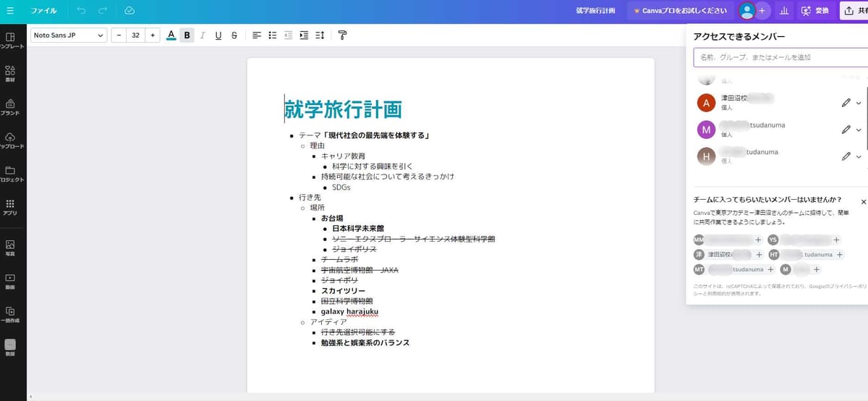The width and height of the screenshot is (868, 401).
Task: Add suggested member MM to team
Action: point(758,240)
